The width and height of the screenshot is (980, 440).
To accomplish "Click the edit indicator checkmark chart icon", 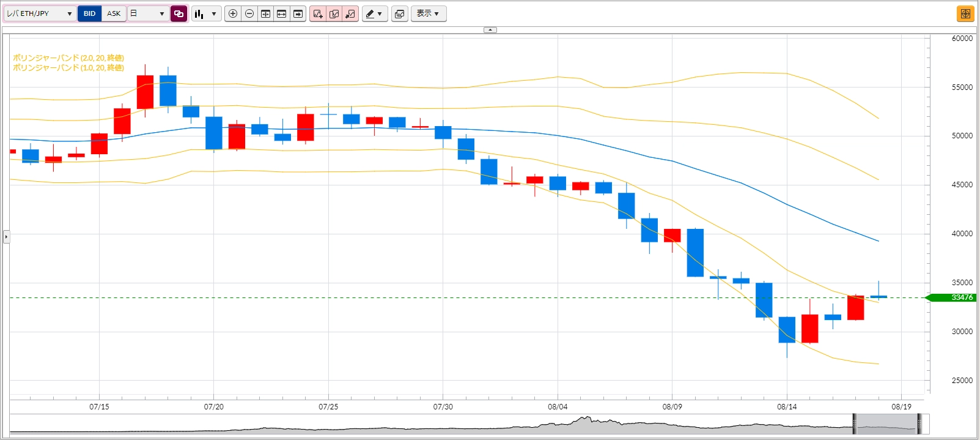I will [334, 13].
